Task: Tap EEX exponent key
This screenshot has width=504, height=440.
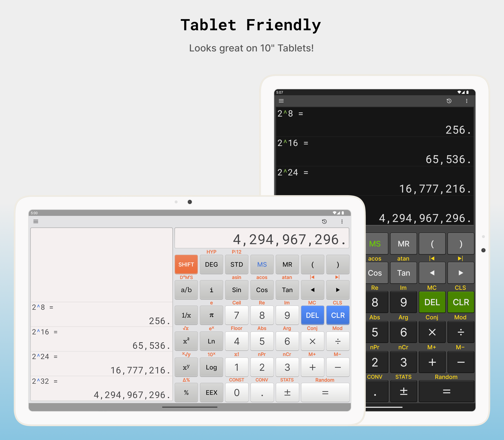Action: coord(212,393)
